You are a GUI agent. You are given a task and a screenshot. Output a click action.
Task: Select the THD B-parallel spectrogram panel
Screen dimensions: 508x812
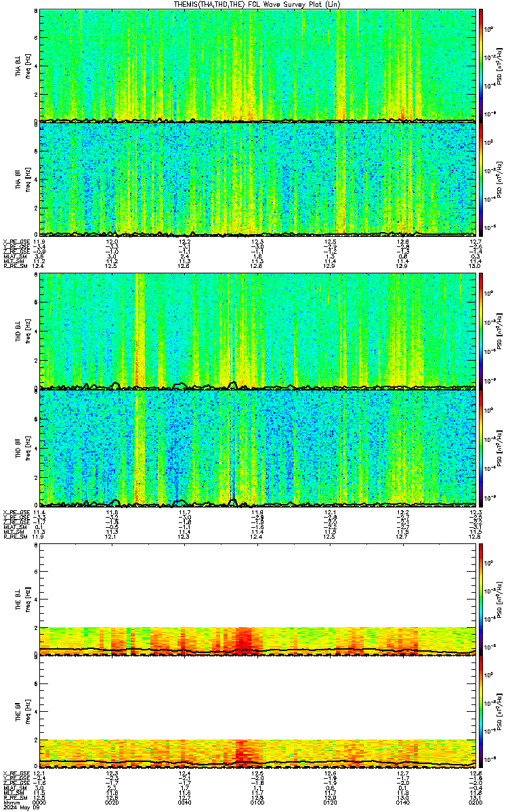pos(257,447)
